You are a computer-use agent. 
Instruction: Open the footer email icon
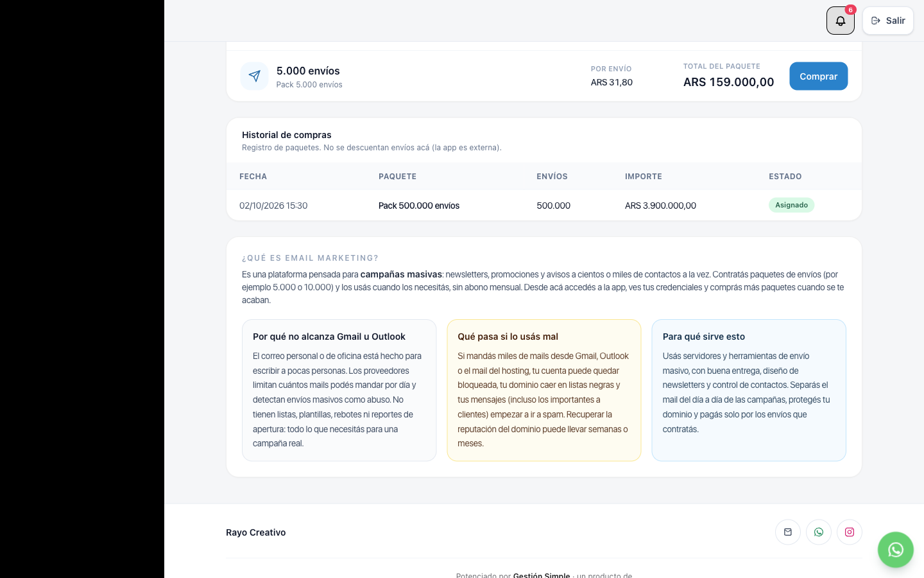click(788, 532)
